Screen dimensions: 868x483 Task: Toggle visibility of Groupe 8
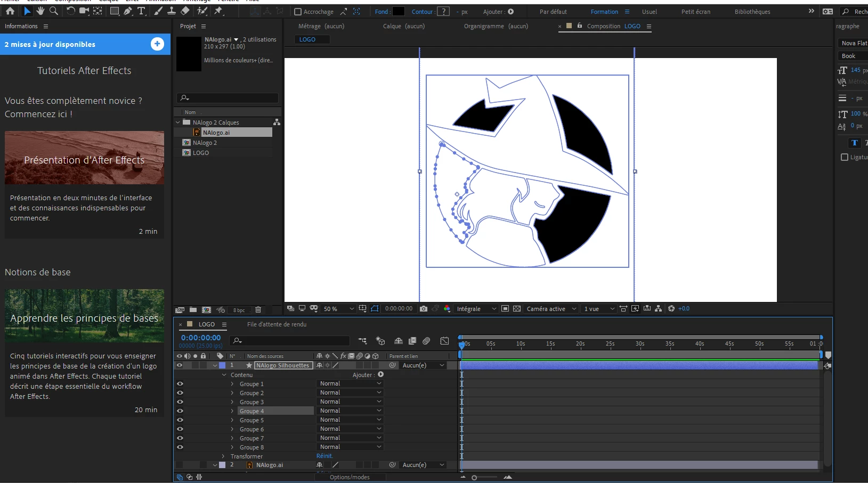[180, 447]
